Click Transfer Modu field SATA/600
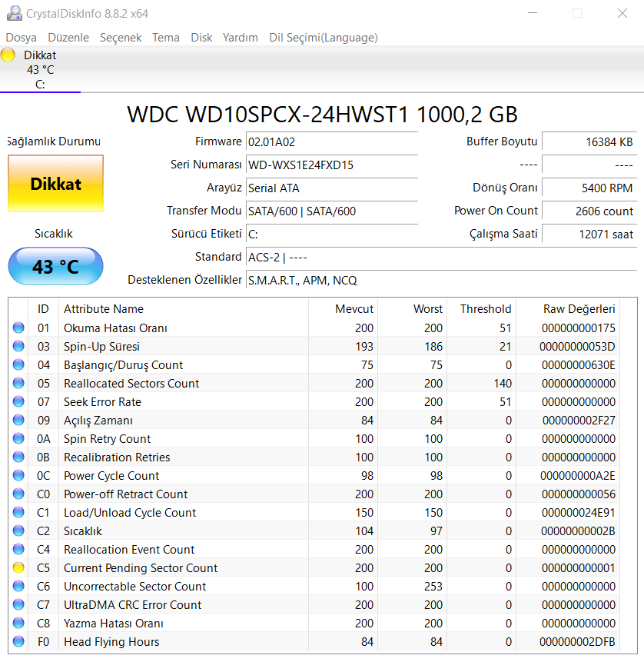The width and height of the screenshot is (644, 662). tap(332, 211)
